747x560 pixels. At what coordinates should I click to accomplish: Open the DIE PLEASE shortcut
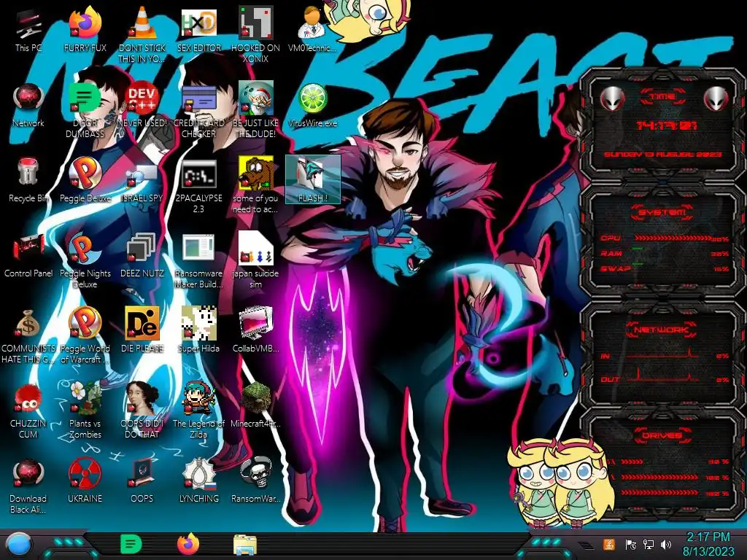coord(142,330)
